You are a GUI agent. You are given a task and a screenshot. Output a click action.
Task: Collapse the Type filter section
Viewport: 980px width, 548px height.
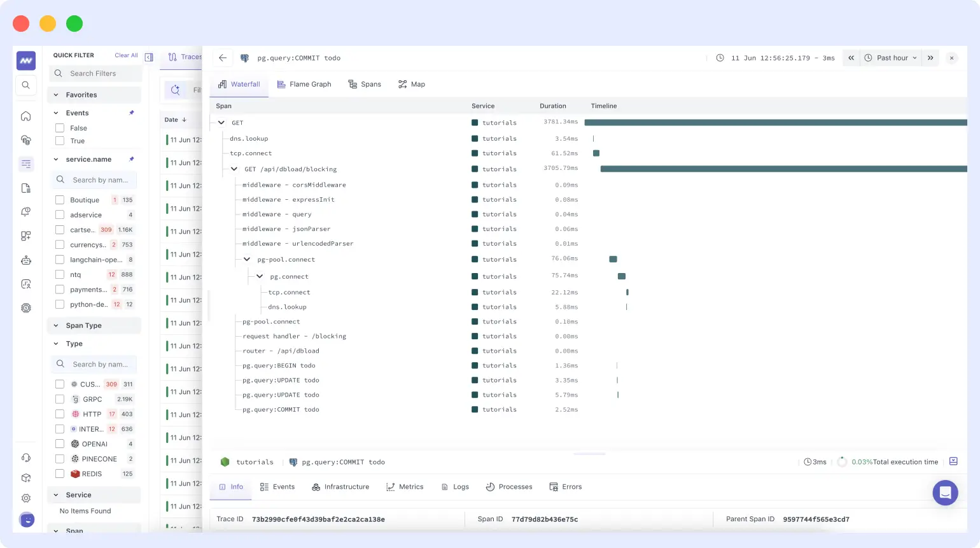coord(56,344)
